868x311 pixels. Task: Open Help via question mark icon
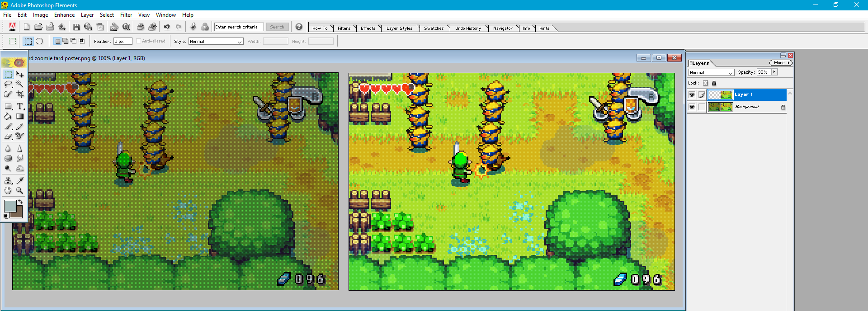pyautogui.click(x=299, y=27)
